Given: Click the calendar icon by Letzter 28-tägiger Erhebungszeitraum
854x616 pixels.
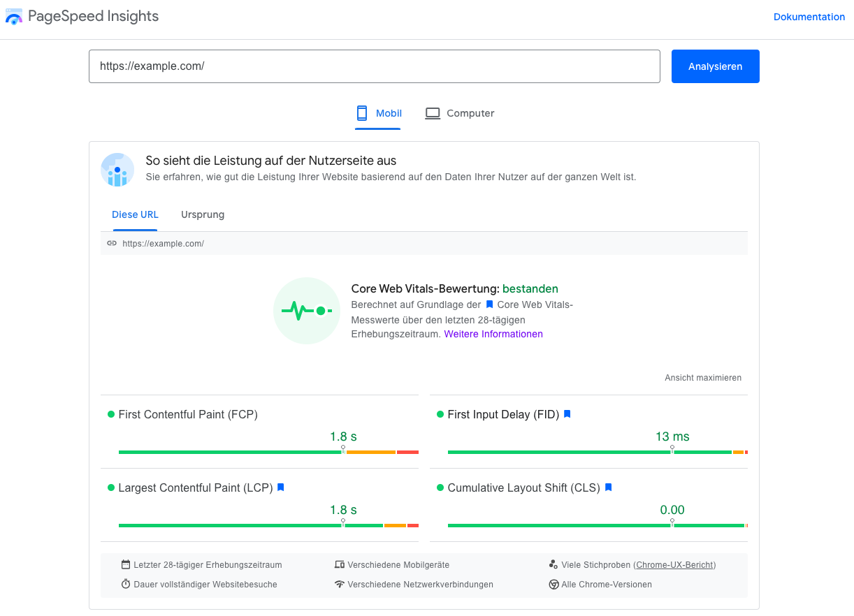Looking at the screenshot, I should (126, 564).
